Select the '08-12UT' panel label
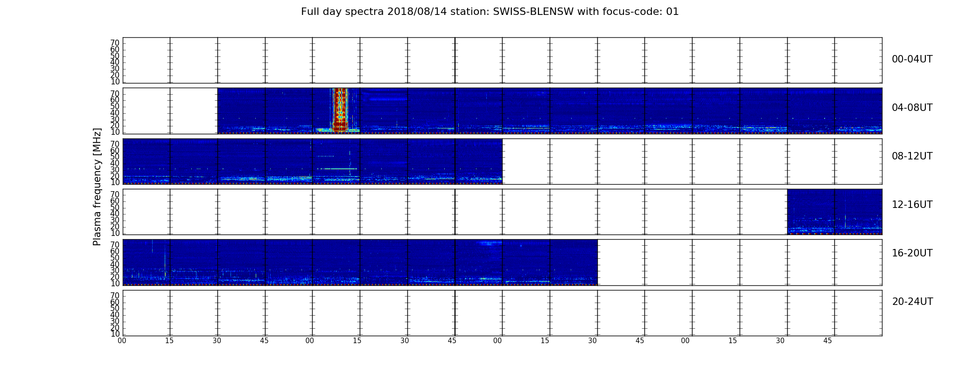Viewport: 980px width, 373px height. pyautogui.click(x=912, y=156)
